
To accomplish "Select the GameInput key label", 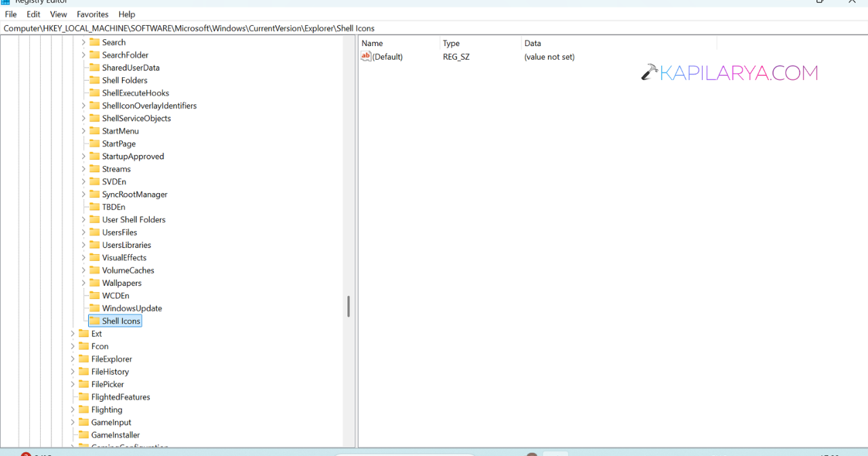I will [111, 422].
